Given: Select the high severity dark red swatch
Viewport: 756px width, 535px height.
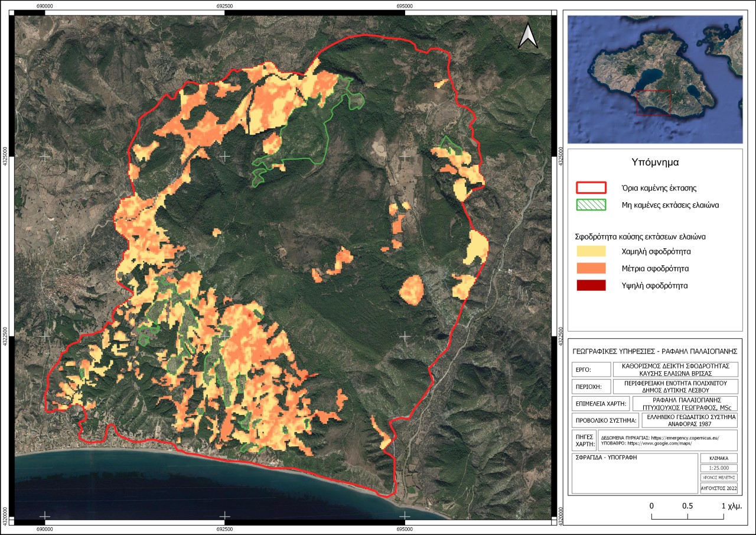Looking at the screenshot, I should pos(591,286).
